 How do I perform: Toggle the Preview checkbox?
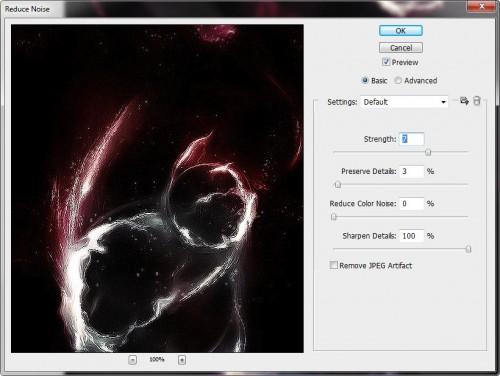[x=386, y=62]
